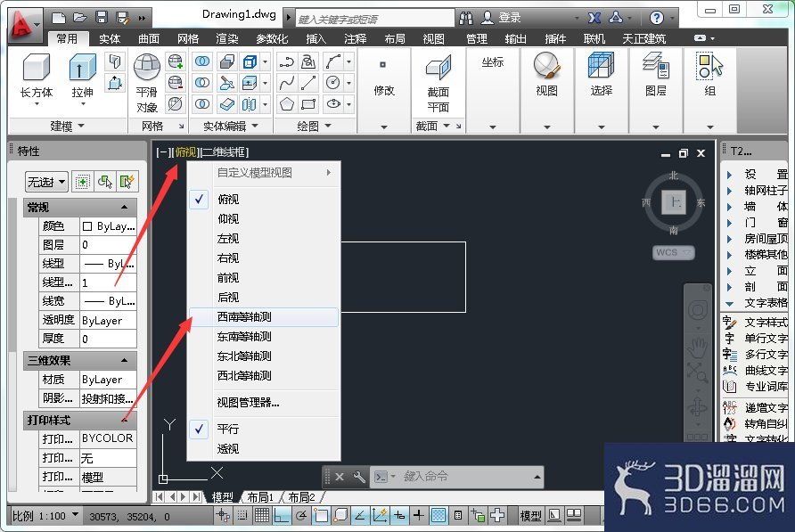The height and width of the screenshot is (532, 795).
Task: Select 透视 perspective projection
Action: point(264,449)
